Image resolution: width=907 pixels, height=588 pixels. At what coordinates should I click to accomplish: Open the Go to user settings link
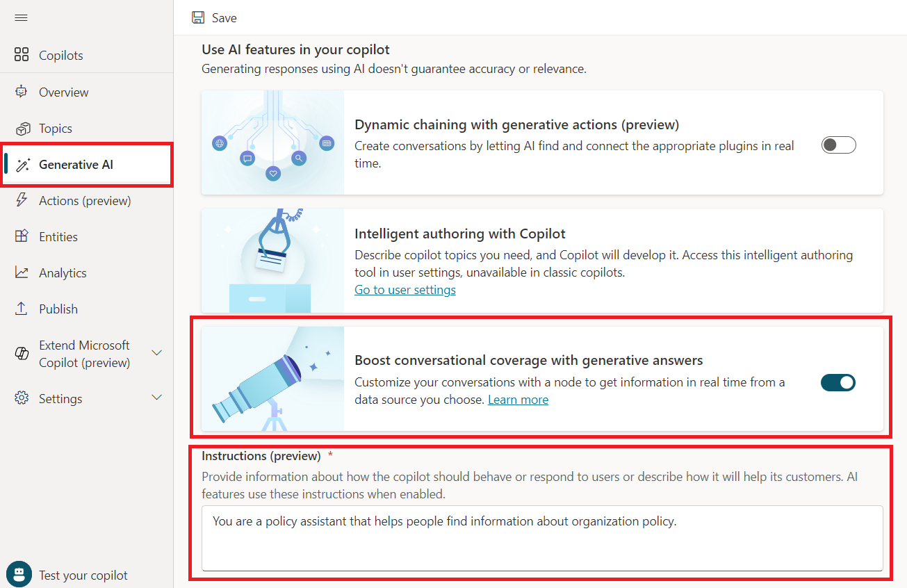tap(405, 290)
